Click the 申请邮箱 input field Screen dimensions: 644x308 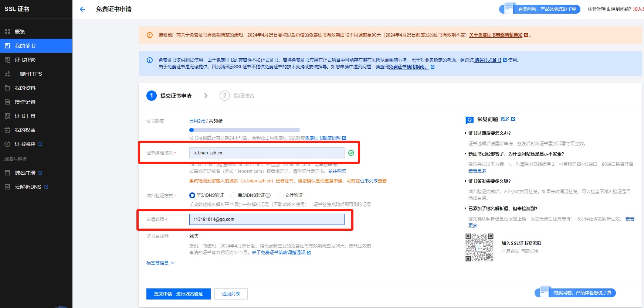point(267,219)
